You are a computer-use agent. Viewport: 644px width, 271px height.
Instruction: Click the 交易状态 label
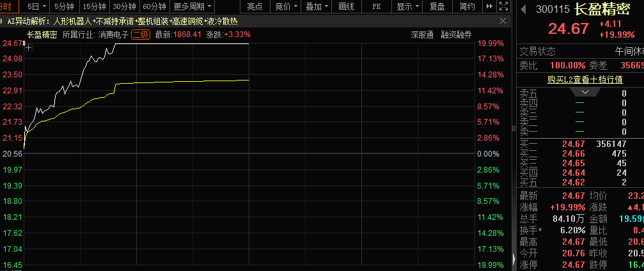538,51
